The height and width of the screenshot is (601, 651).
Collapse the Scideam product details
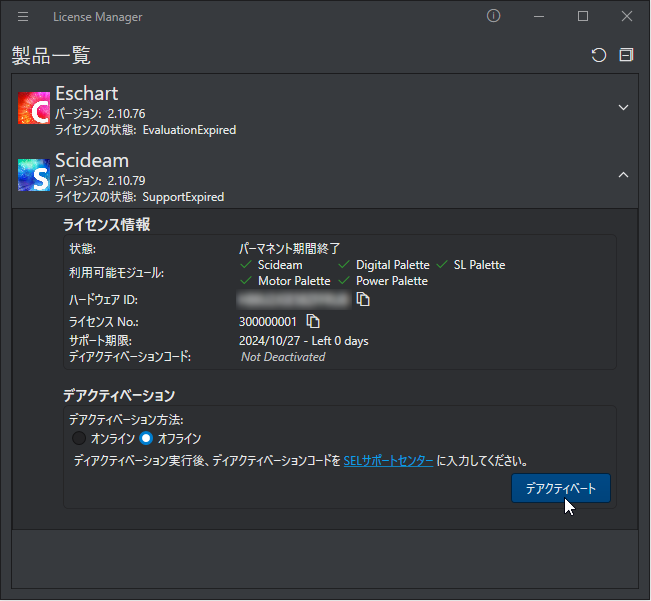(x=623, y=175)
